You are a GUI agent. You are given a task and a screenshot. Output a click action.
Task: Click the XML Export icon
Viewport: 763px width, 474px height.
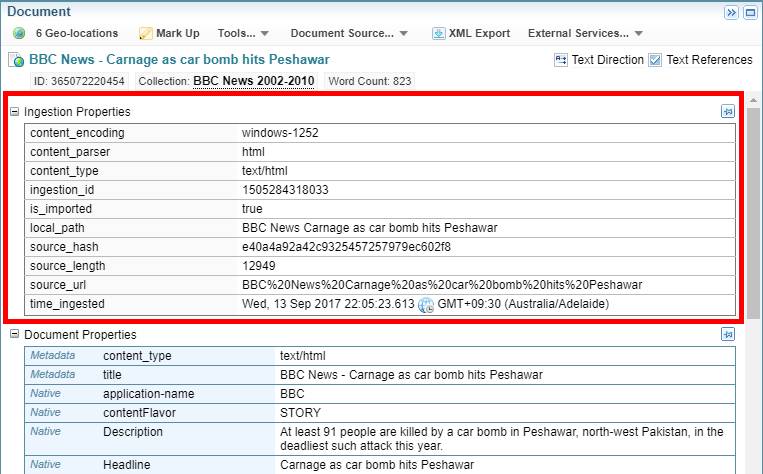coord(439,33)
